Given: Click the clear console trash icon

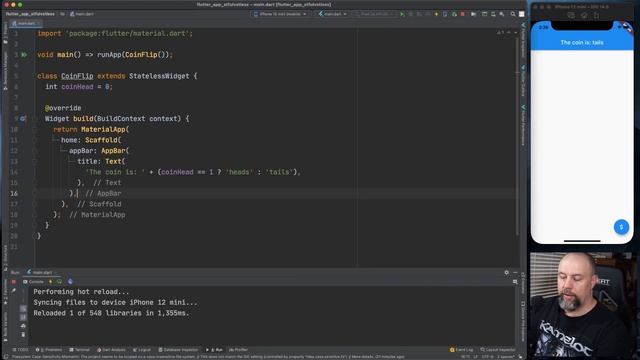Looking at the screenshot, I should 23,335.
